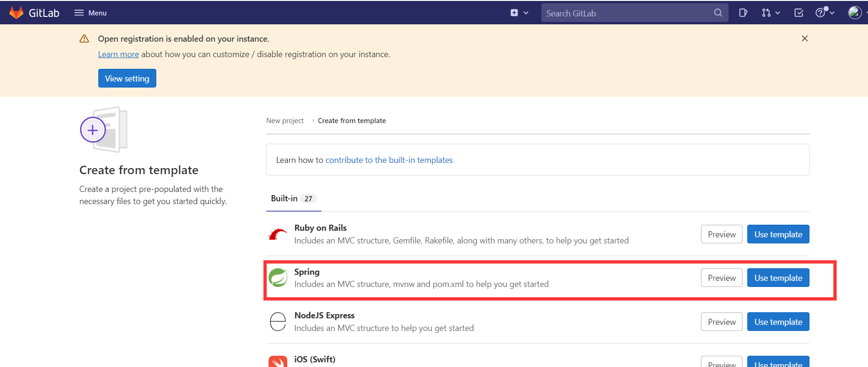Click the Create from template heading
868x367 pixels.
(x=139, y=170)
